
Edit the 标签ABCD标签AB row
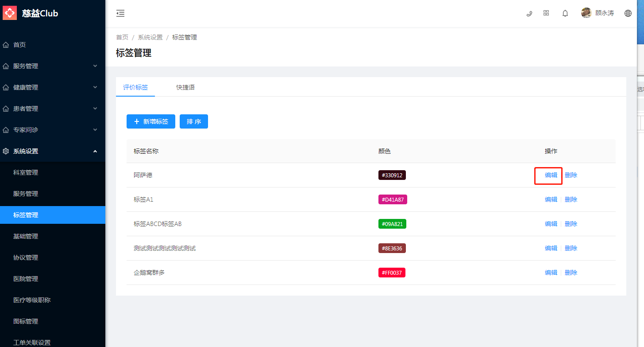click(x=551, y=224)
